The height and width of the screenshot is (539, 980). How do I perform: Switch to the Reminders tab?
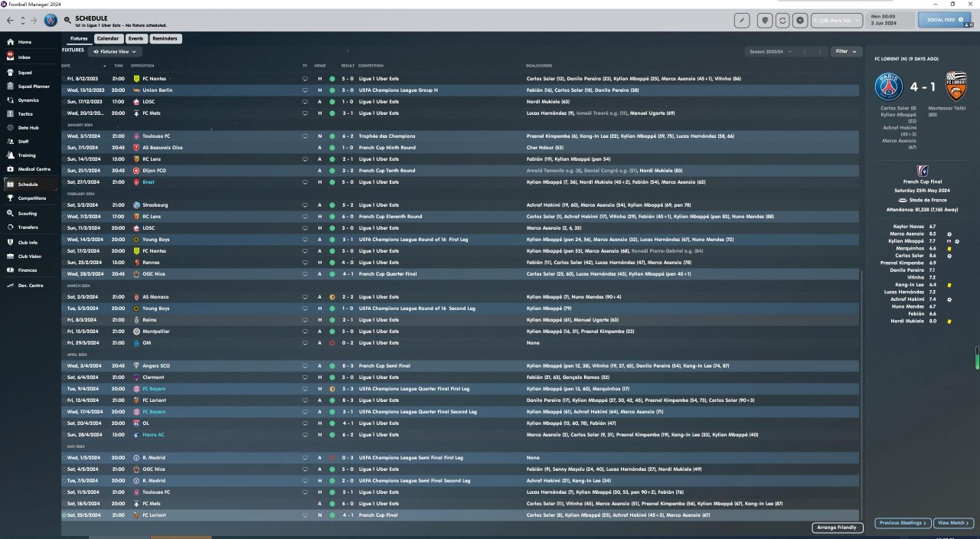[x=165, y=38]
